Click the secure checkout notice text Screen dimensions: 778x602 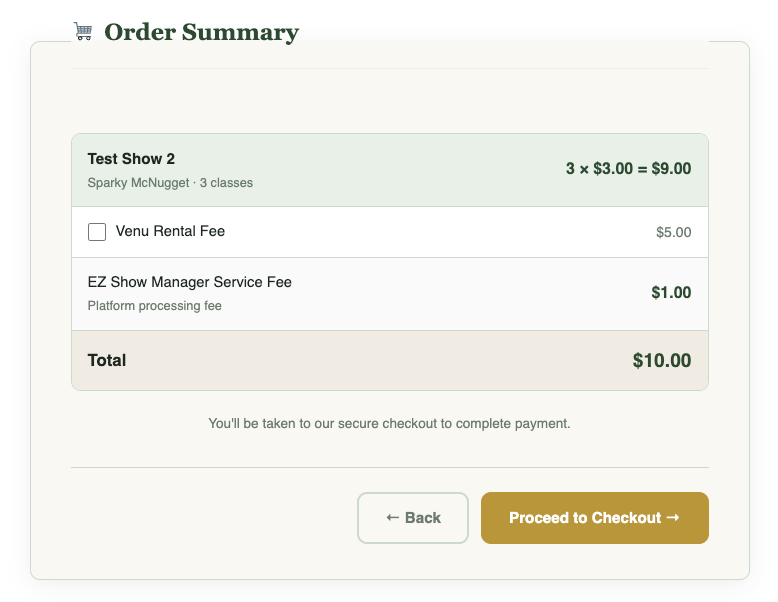click(x=389, y=424)
